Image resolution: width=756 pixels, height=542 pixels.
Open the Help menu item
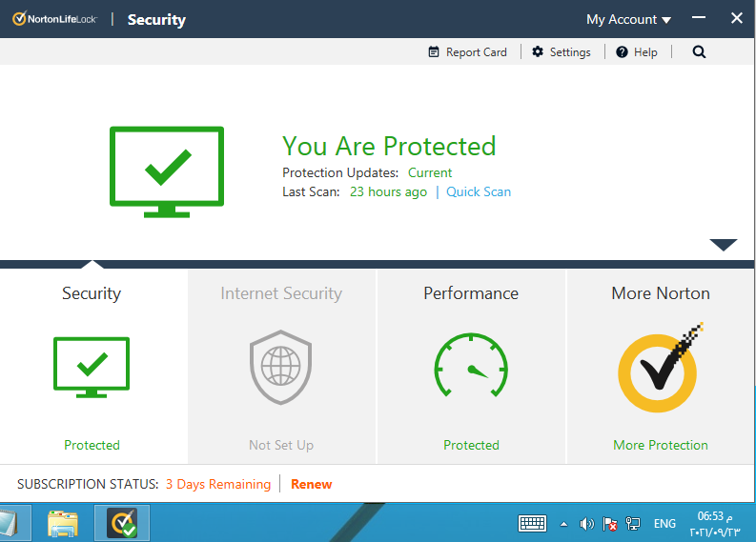click(x=637, y=52)
